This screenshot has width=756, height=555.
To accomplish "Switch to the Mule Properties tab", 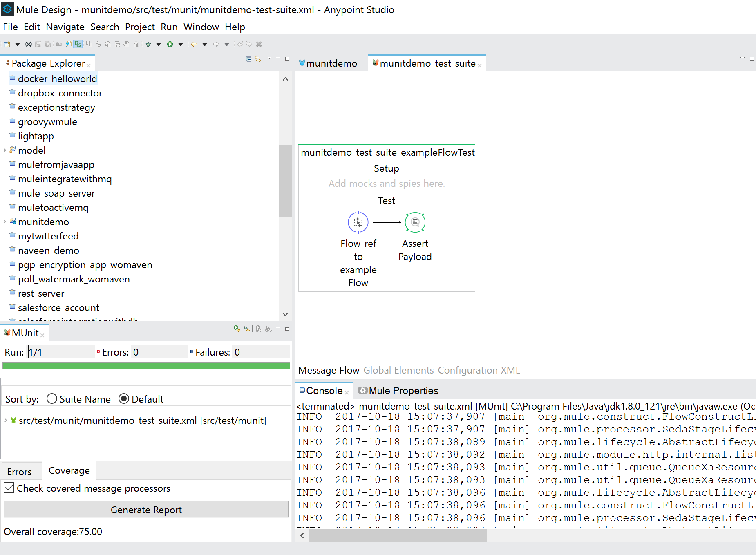I will [x=398, y=391].
